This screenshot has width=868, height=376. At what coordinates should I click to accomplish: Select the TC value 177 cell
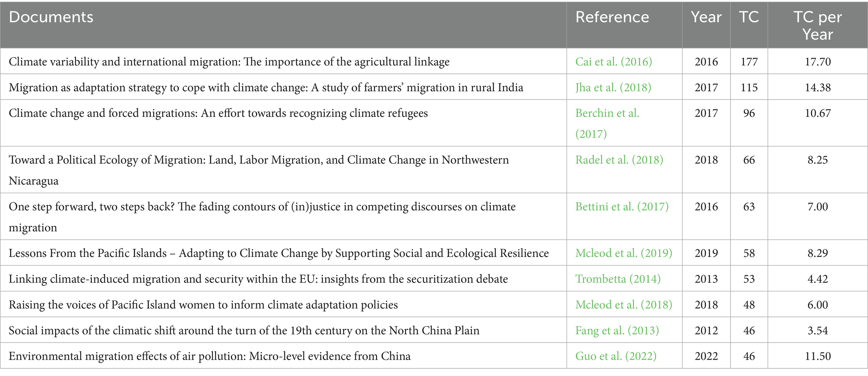click(749, 62)
